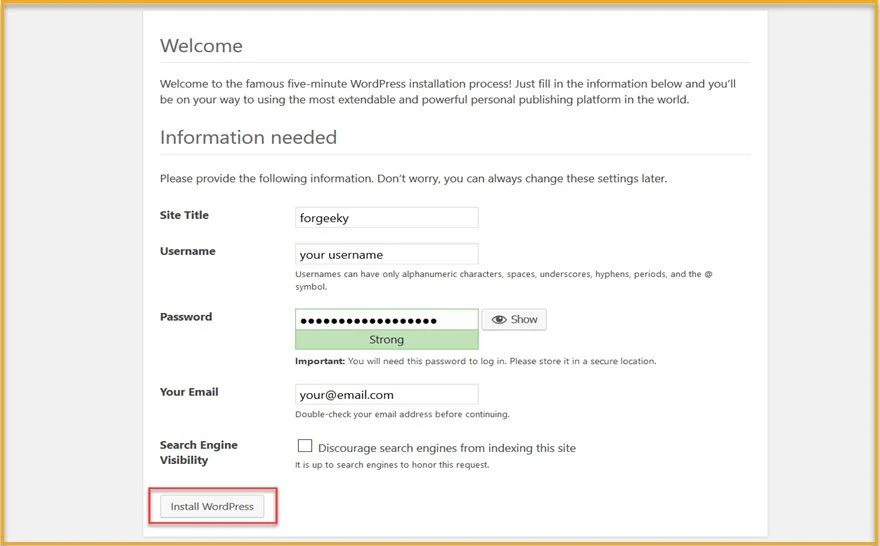Click the Search Engine Visibility label
Image resolution: width=880 pixels, height=546 pixels.
[199, 452]
